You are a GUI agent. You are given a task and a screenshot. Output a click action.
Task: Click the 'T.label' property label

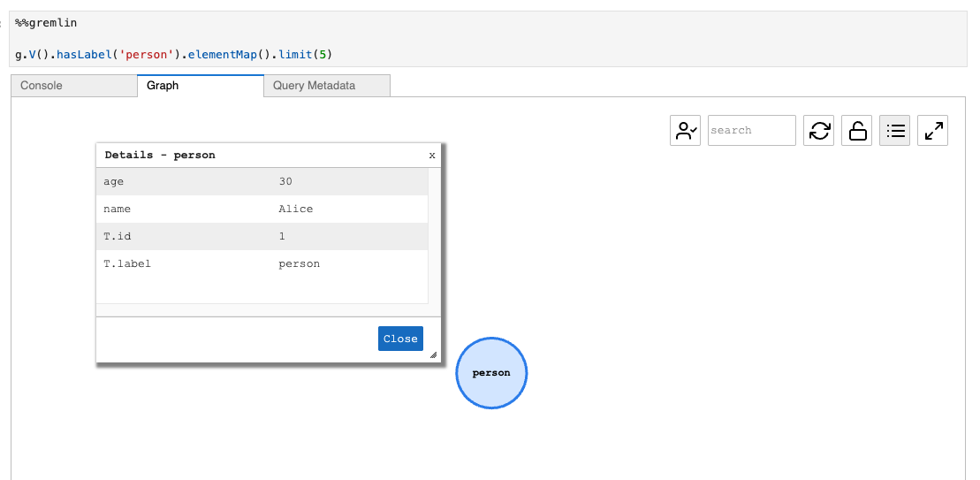pos(127,263)
